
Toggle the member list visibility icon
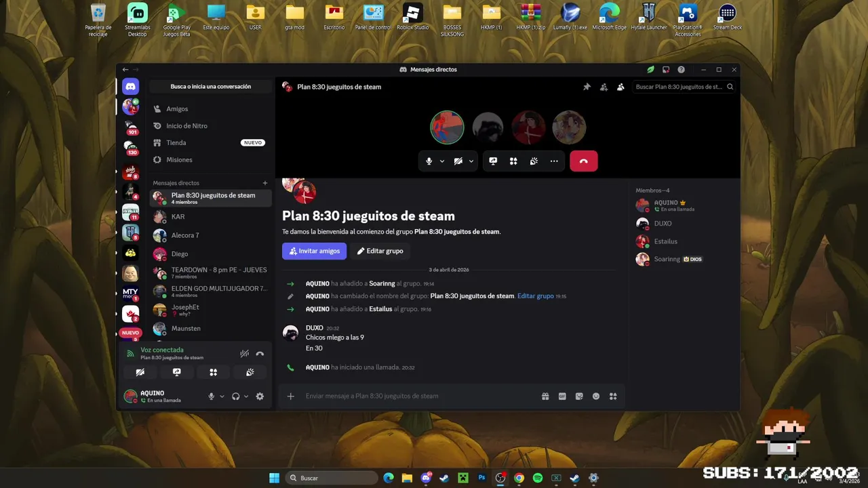pyautogui.click(x=620, y=87)
